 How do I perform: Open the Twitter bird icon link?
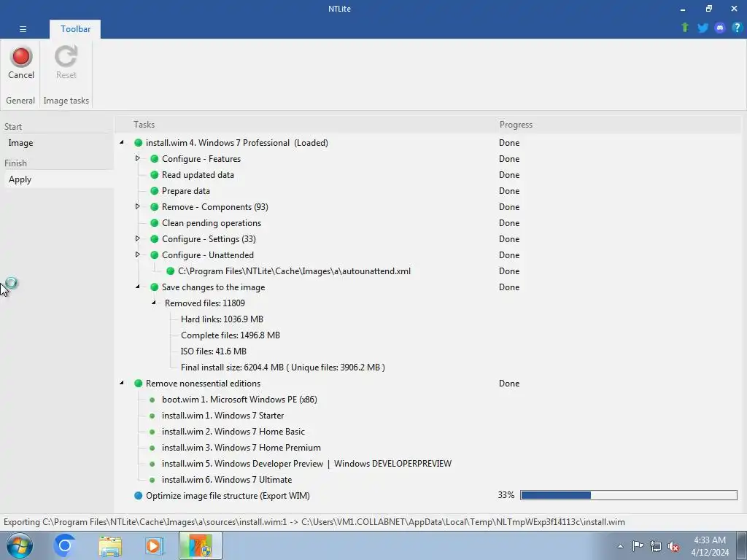(x=703, y=28)
